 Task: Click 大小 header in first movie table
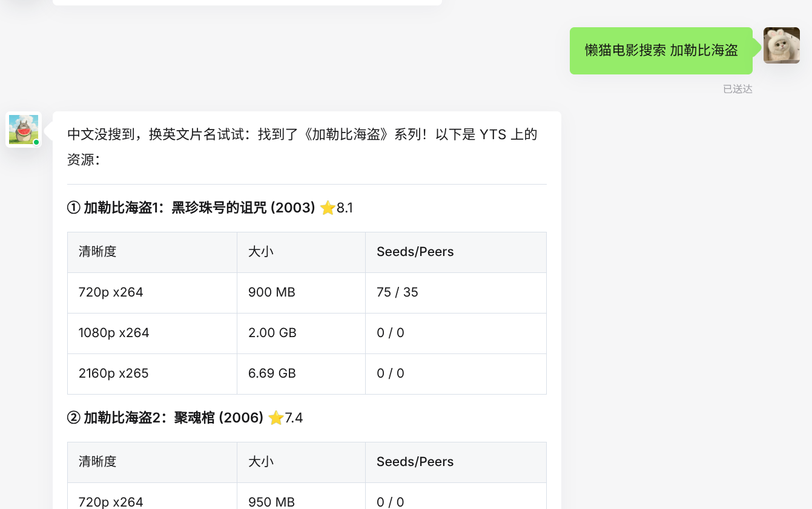point(301,252)
